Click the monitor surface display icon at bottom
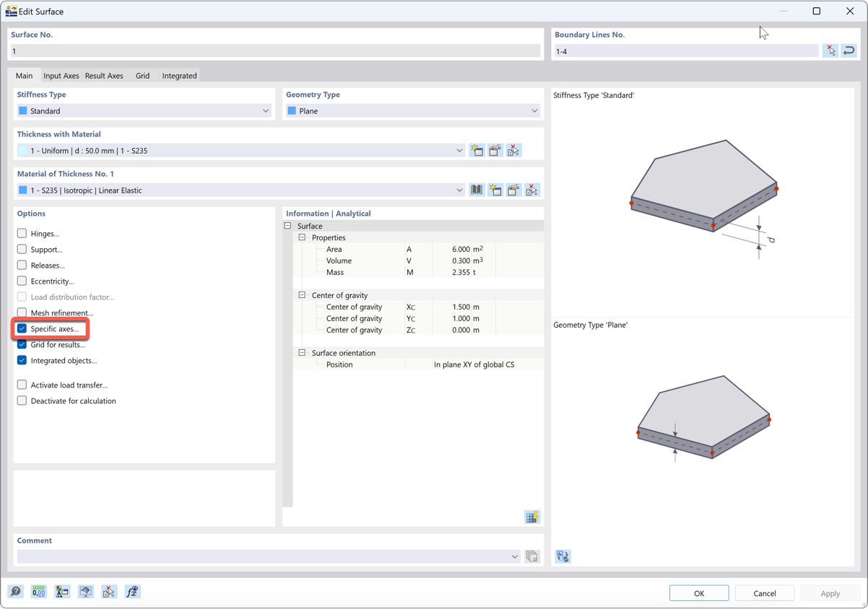This screenshot has width=868, height=609. (85, 592)
